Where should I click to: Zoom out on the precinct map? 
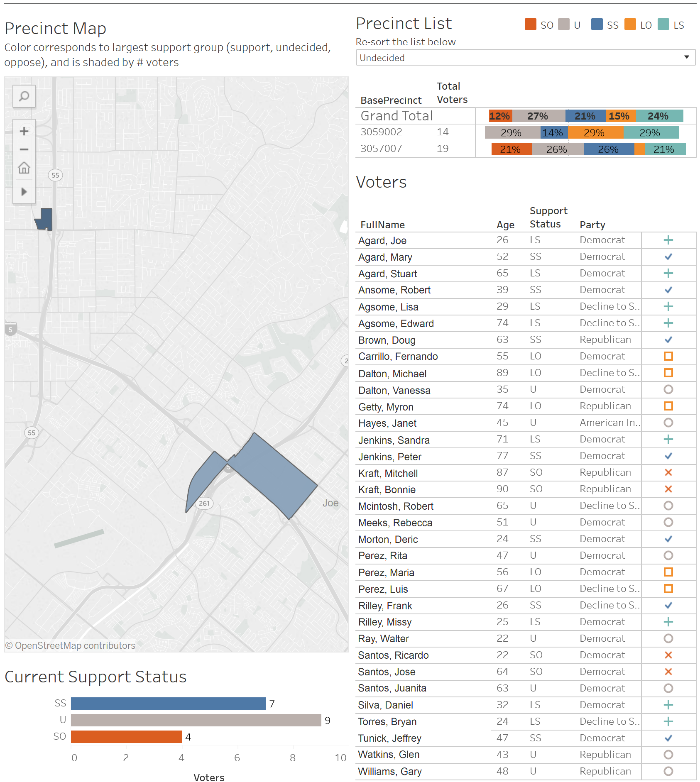pos(24,149)
